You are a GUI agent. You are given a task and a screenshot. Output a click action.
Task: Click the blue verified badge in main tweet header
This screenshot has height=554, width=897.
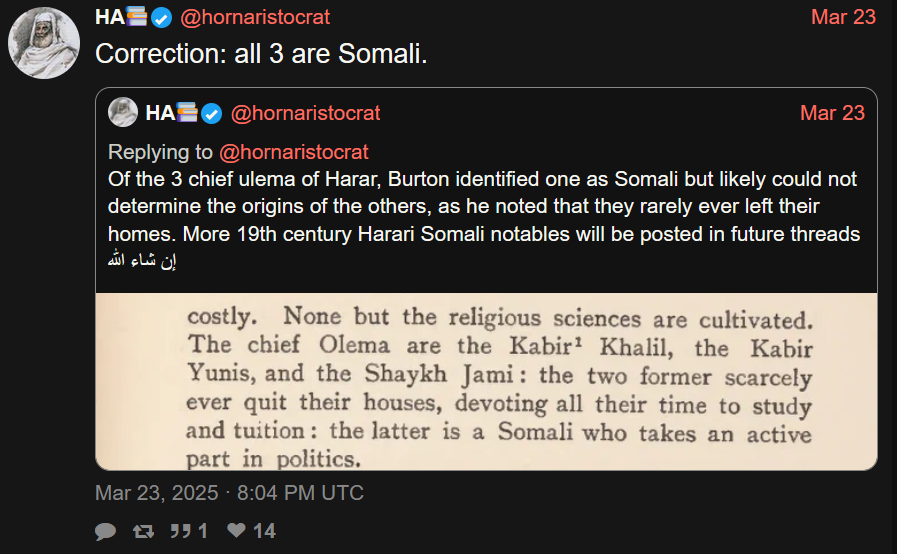point(161,18)
